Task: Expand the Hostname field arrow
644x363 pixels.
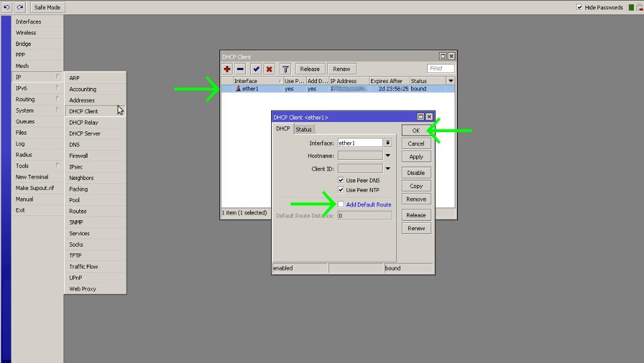Action: pos(388,155)
